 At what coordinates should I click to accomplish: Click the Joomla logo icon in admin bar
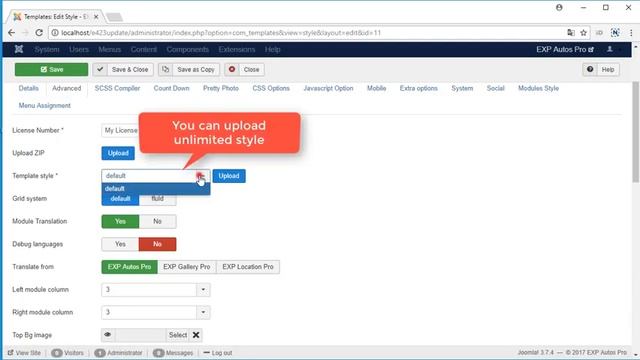19,49
